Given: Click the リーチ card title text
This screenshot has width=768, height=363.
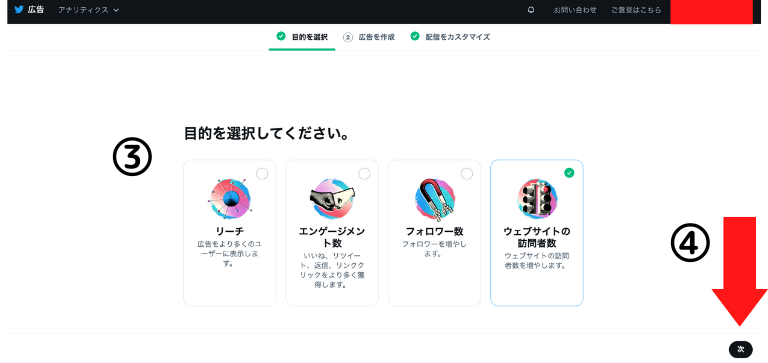Looking at the screenshot, I should tap(230, 232).
